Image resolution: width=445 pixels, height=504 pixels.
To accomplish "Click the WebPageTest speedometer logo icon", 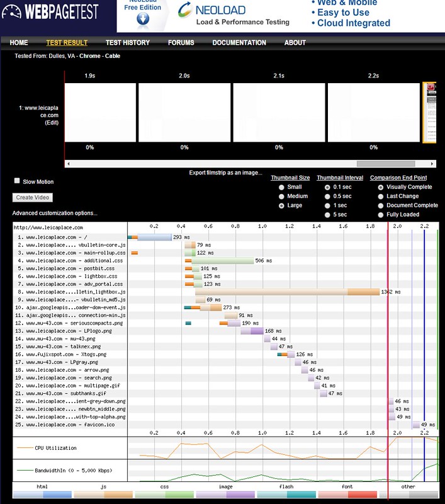I will [x=11, y=11].
